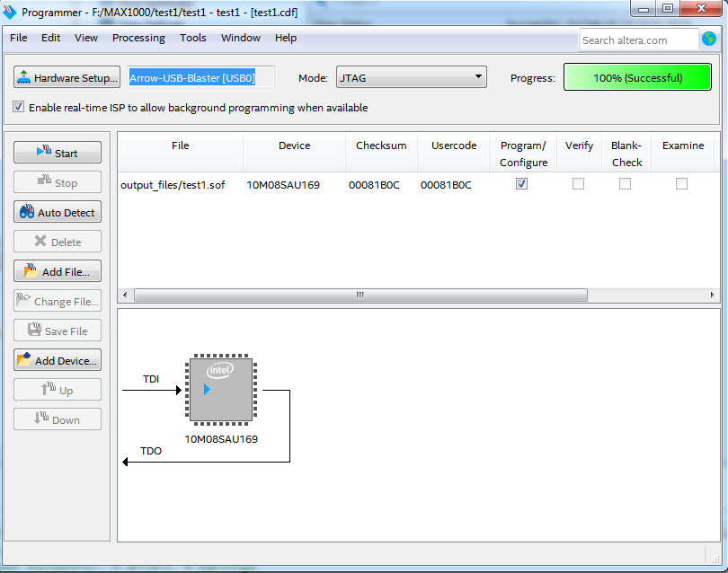Move the selected device Down
728x573 pixels.
(x=58, y=420)
